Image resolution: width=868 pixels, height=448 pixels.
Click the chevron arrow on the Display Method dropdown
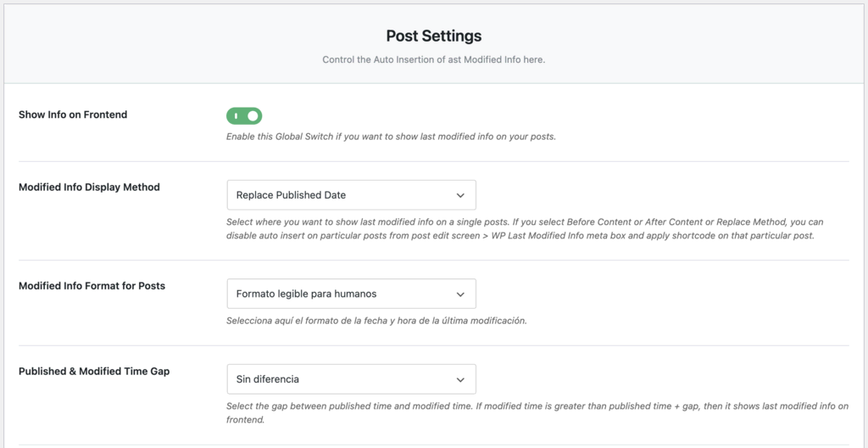click(x=460, y=195)
